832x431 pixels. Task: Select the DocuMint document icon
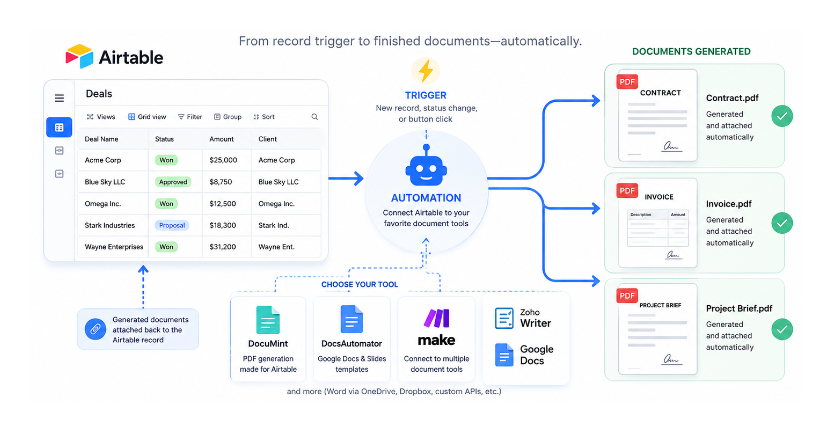coord(268,320)
